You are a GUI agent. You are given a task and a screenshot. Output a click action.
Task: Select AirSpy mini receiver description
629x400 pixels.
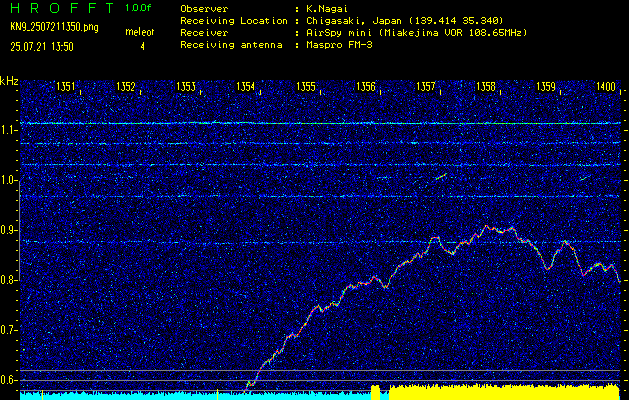tap(416, 33)
